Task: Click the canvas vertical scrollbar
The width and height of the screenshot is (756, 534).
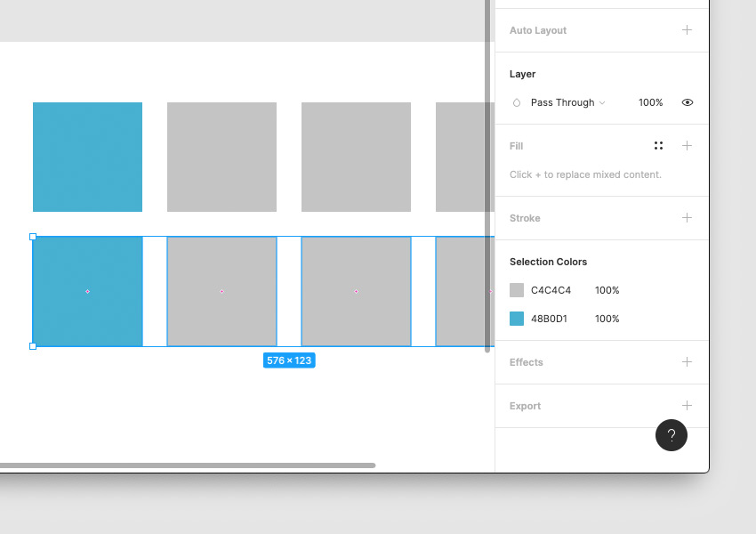Action: (x=487, y=176)
